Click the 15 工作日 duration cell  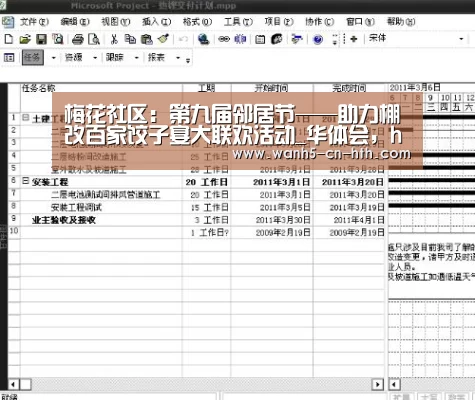point(207,207)
